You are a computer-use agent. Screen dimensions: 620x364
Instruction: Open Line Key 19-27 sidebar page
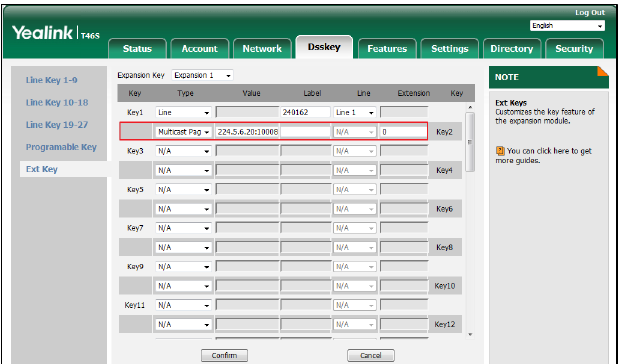(57, 125)
